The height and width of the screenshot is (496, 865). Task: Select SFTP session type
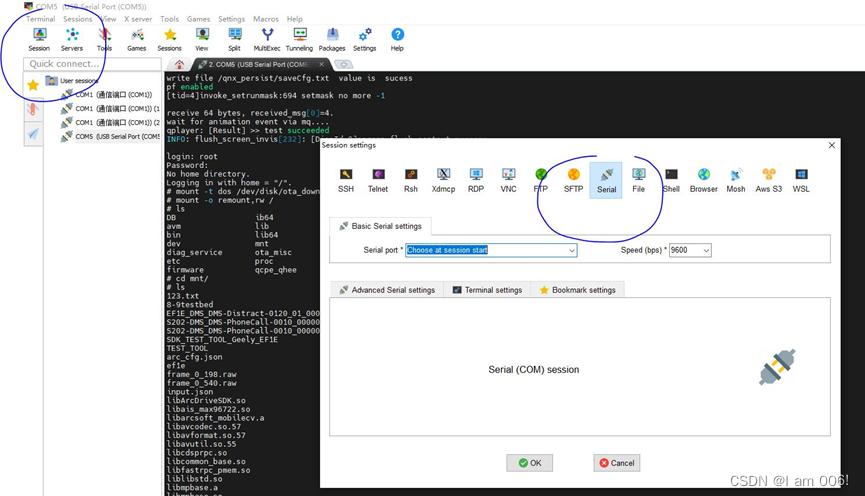[574, 180]
